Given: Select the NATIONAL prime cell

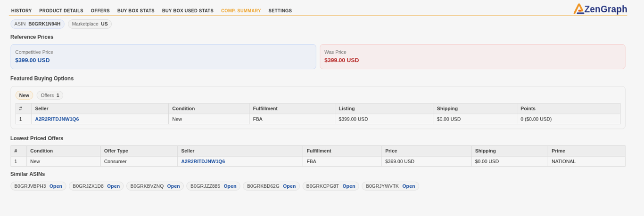Looking at the screenshot, I should (x=586, y=161).
